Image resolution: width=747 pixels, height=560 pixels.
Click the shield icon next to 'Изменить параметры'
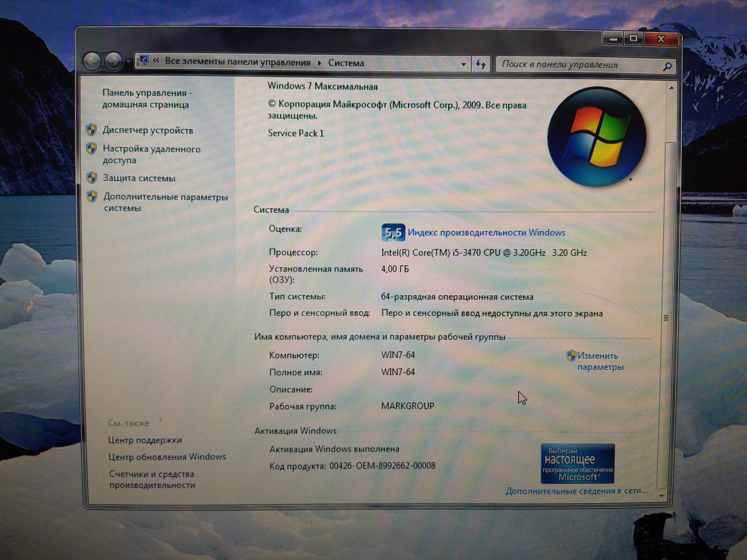click(x=571, y=356)
